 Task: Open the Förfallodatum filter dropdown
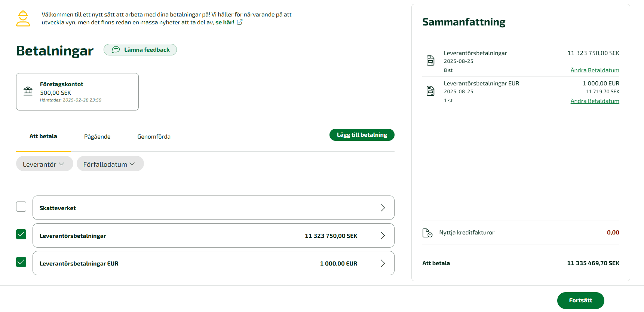(110, 164)
